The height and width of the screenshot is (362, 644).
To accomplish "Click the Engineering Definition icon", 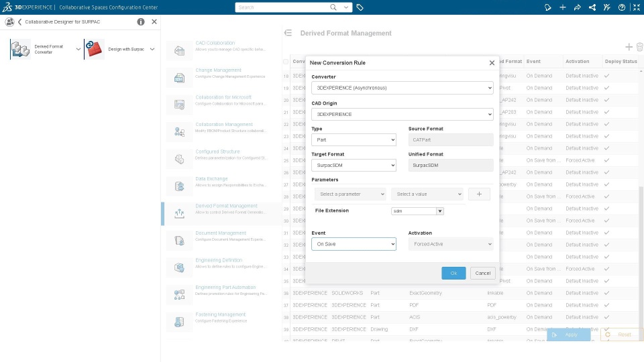I will tap(180, 267).
